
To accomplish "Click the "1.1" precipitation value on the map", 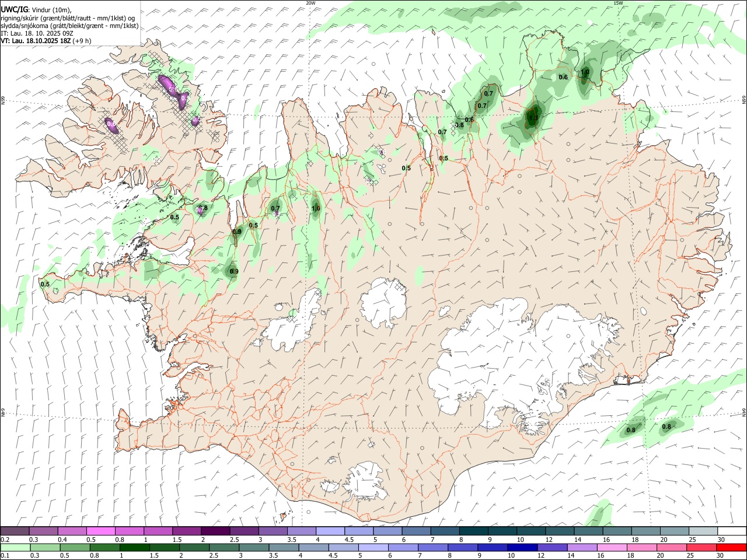I will pyautogui.click(x=533, y=118).
